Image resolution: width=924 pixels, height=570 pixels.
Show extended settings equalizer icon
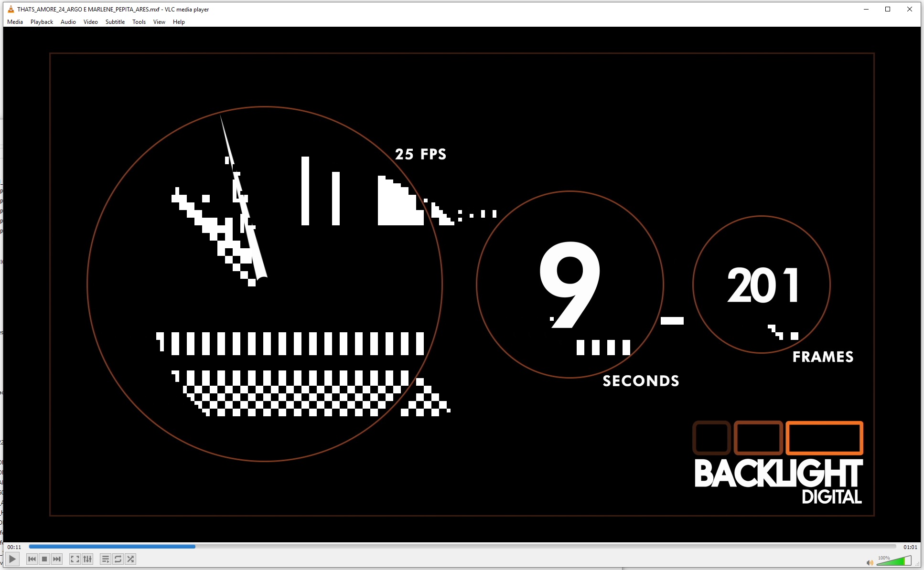87,559
